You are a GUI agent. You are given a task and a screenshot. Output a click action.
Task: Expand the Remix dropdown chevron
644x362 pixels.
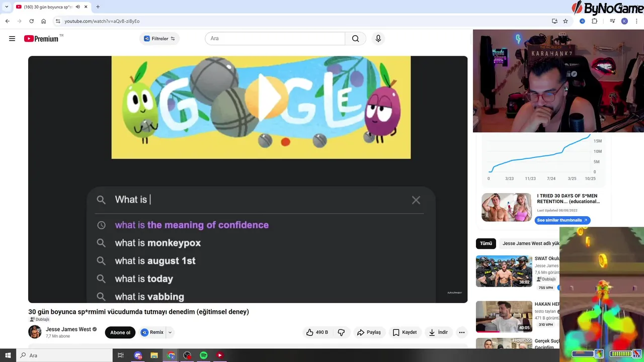pyautogui.click(x=170, y=332)
